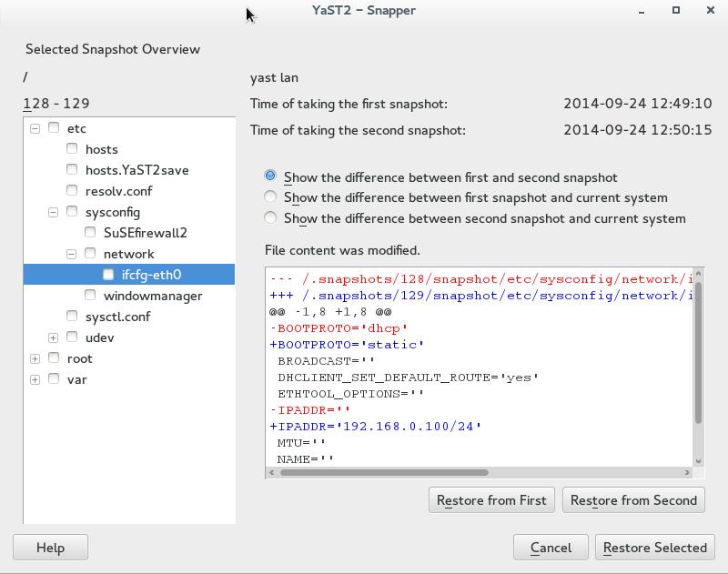Click Restore Selected button

[x=654, y=547]
